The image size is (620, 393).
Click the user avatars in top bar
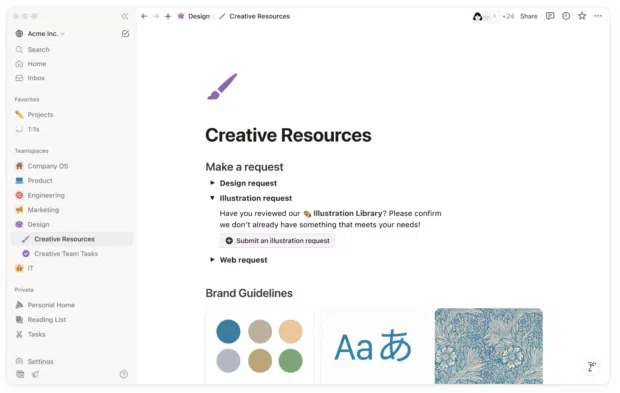[486, 16]
